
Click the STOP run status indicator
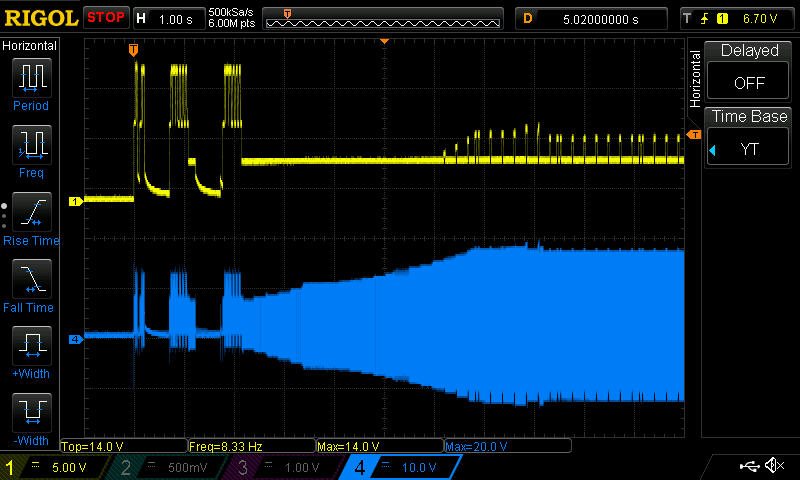(x=106, y=17)
